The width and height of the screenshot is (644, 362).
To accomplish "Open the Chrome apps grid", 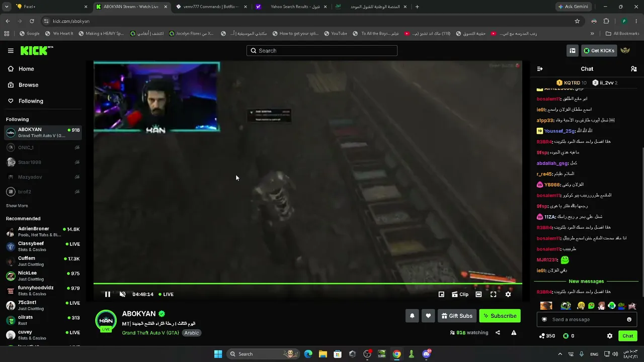I will 7,34.
